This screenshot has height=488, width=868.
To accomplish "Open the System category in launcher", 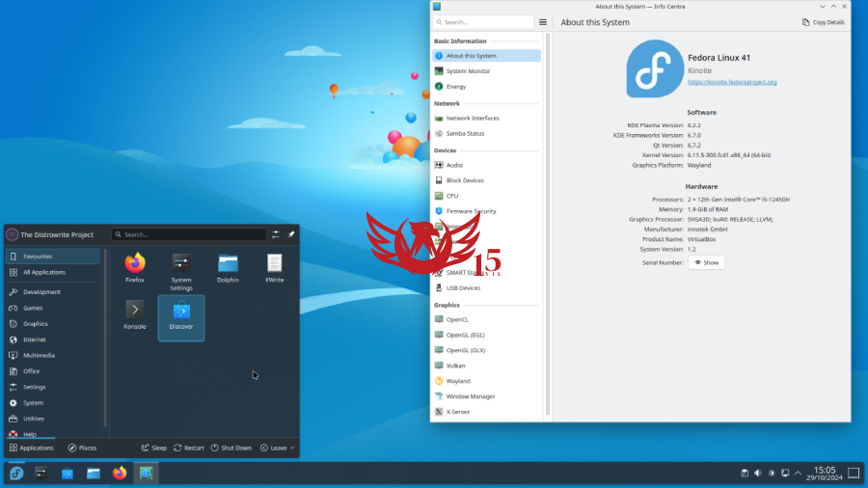I will (x=53, y=403).
